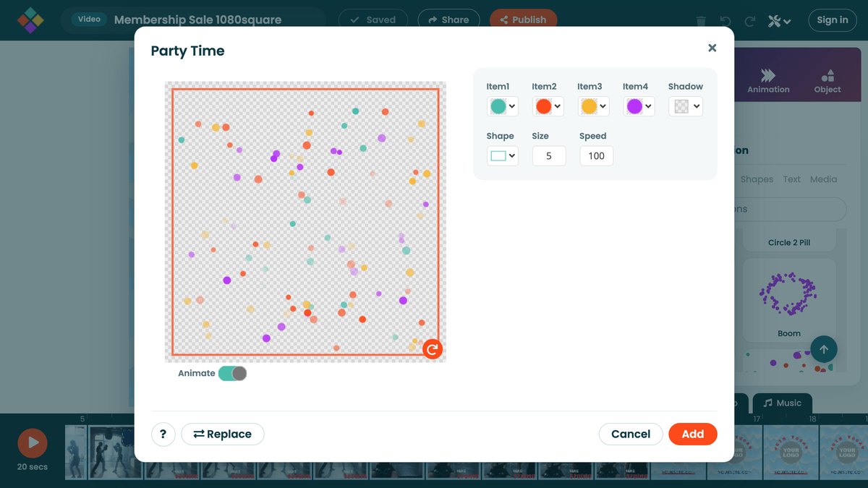Open the Item4 purple color swatch
Image resolution: width=868 pixels, height=488 pixels.
click(634, 106)
